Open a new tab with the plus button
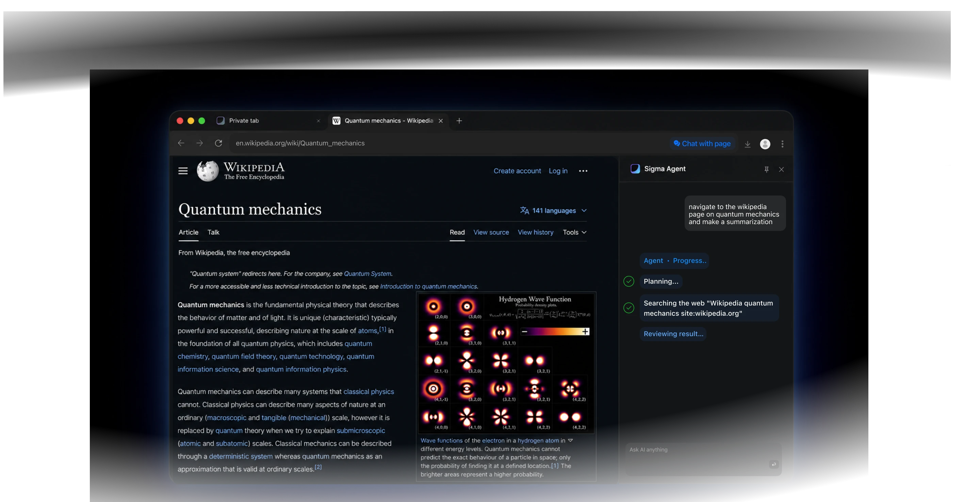The image size is (980, 502). (459, 121)
